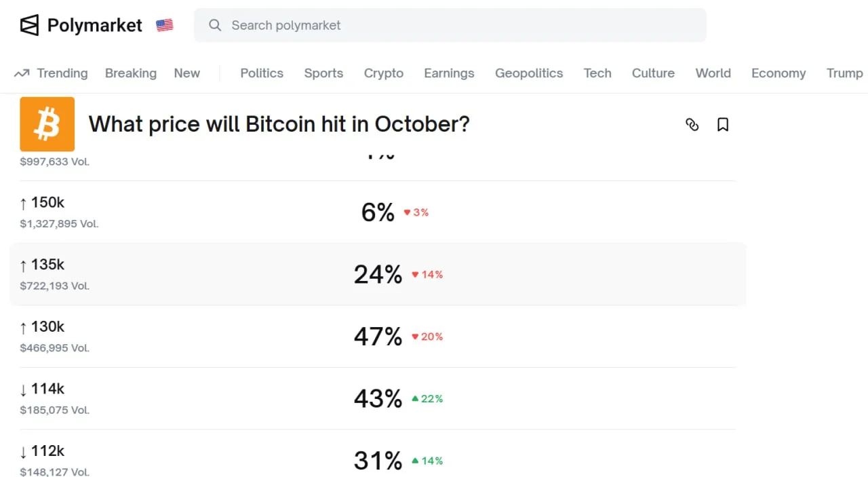Click the market title heading link

click(x=279, y=124)
